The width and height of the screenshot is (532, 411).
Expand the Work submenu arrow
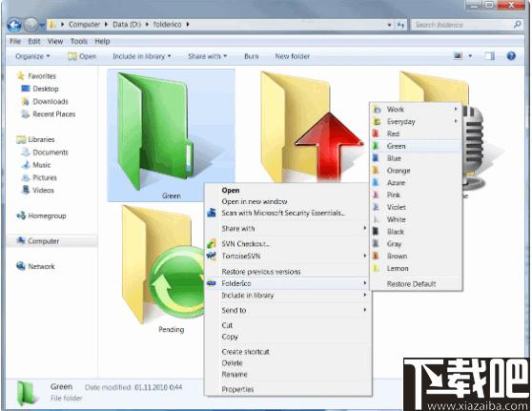click(x=456, y=110)
